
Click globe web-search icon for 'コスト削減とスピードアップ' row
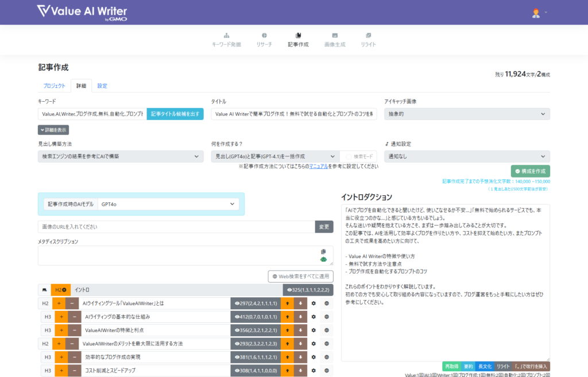pyautogui.click(x=327, y=371)
